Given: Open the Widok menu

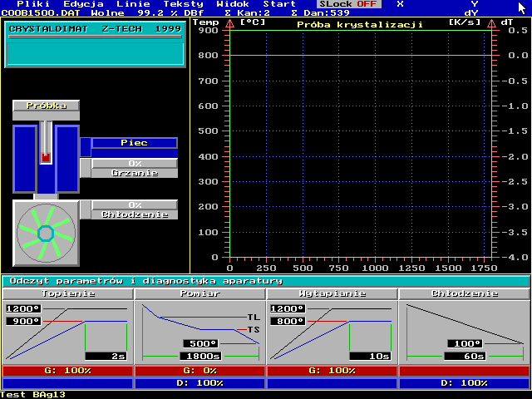Looking at the screenshot, I should coord(233,4).
